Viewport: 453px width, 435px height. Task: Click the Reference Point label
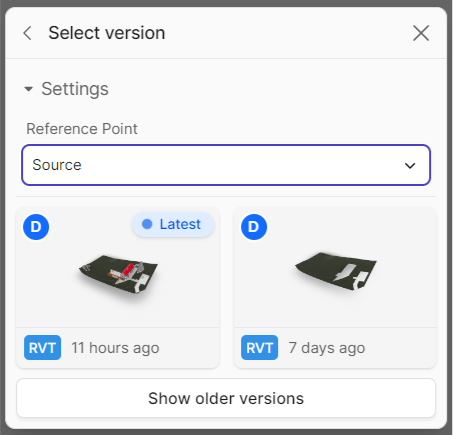[x=82, y=129]
